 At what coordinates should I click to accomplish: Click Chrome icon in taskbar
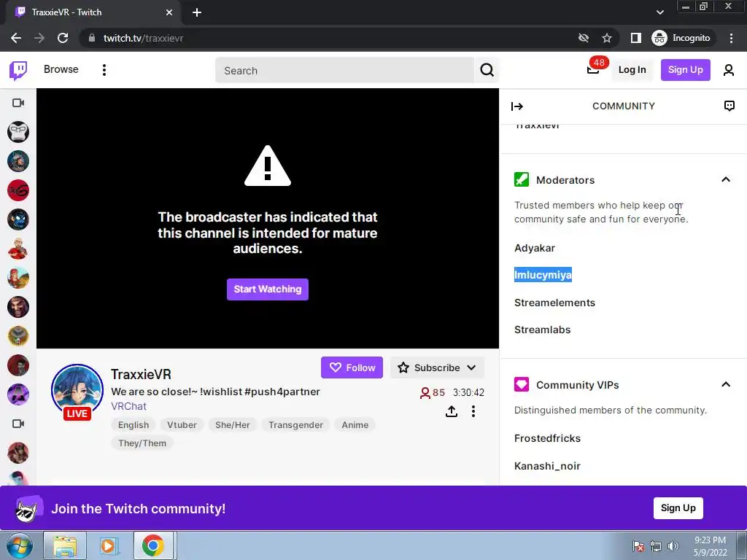coord(152,545)
